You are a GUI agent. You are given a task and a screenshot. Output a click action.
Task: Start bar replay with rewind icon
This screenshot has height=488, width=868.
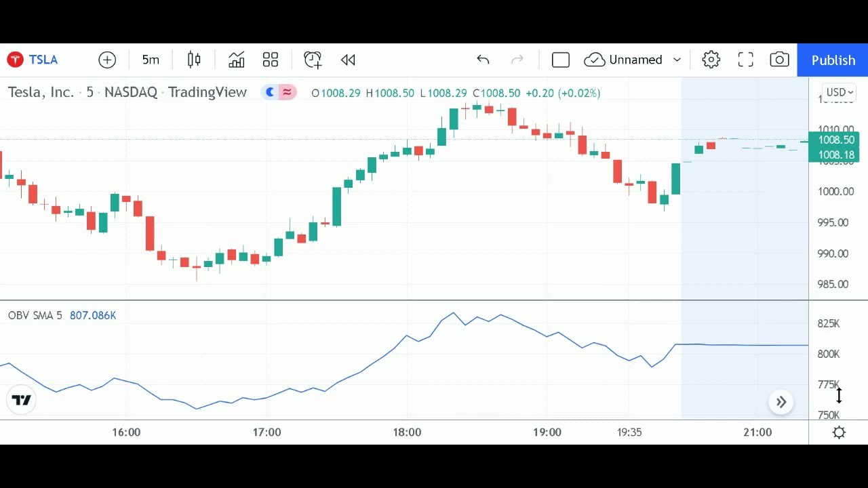click(348, 60)
